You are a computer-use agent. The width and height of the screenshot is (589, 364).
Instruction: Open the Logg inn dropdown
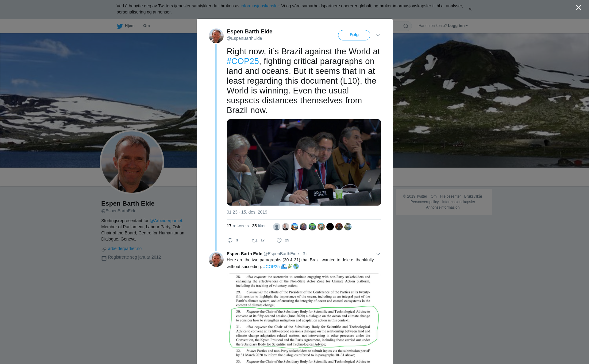tap(458, 26)
